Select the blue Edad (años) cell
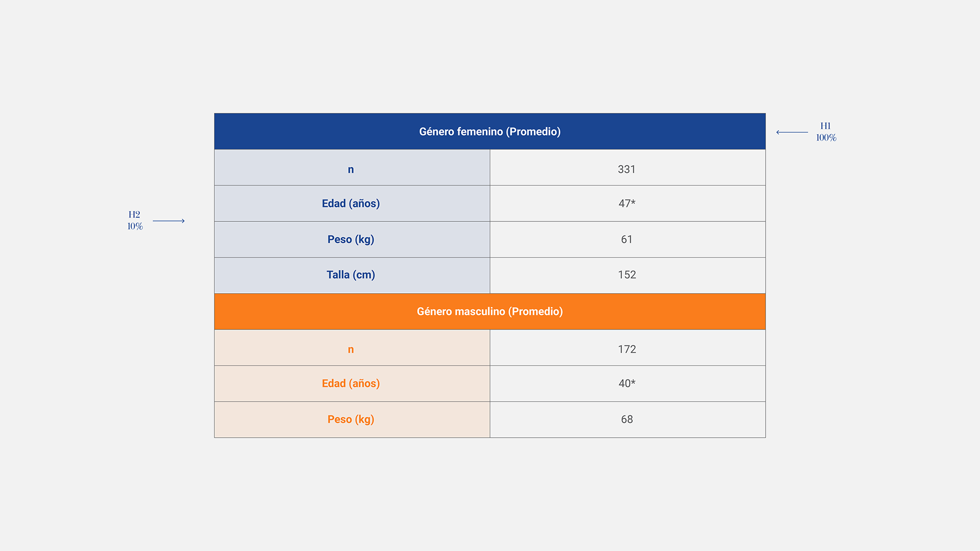980x551 pixels. 351,204
